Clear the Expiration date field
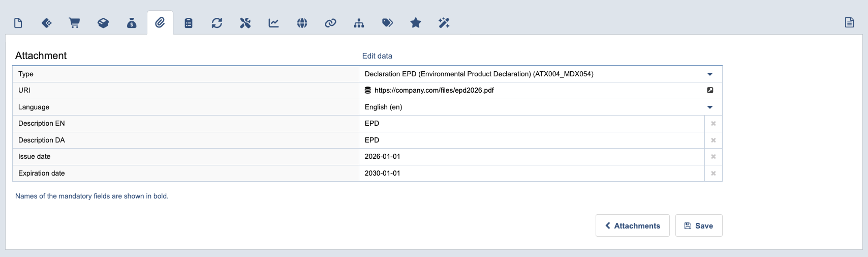868x257 pixels. (713, 174)
